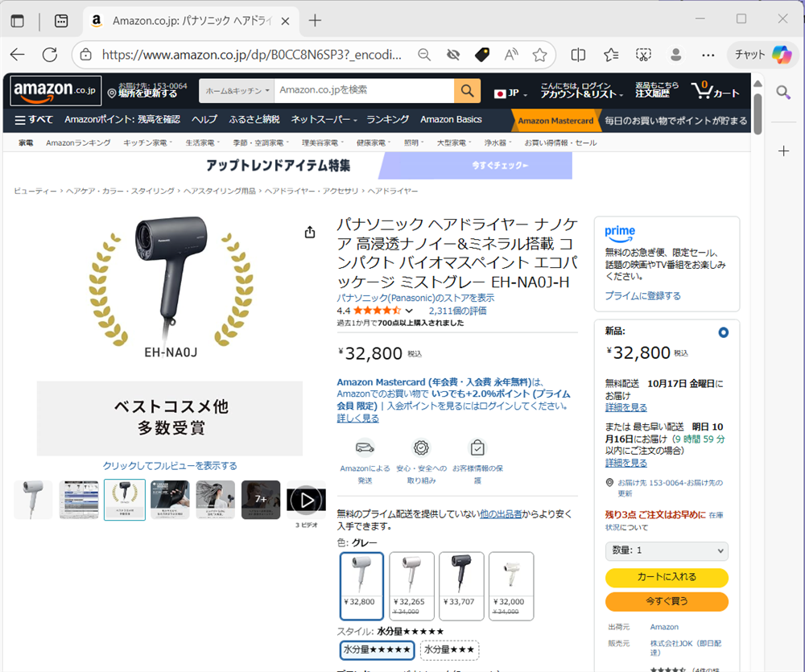Click the Amazon search magnifier icon
This screenshot has width=805, height=672.
[x=467, y=91]
